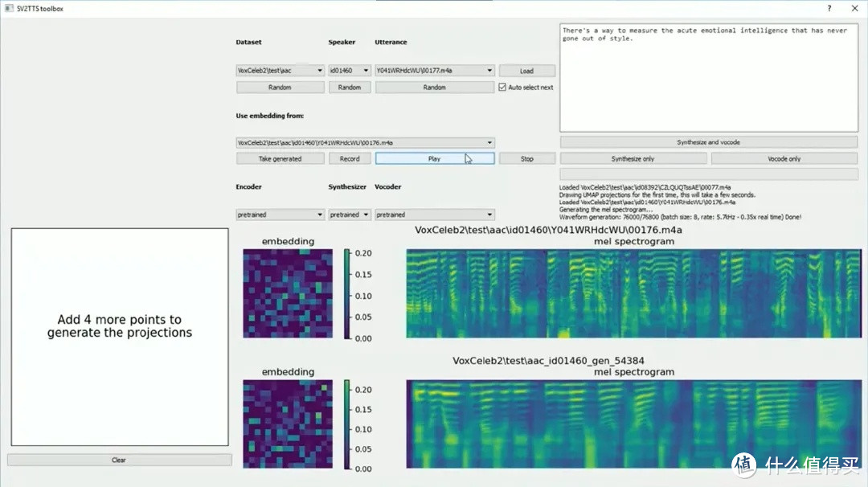This screenshot has width=868, height=487.
Task: Stop audio playback
Action: point(527,159)
